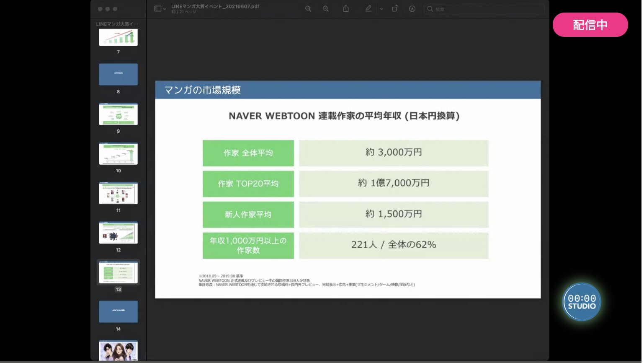Click the rotate page icon
This screenshot has width=644, height=363.
point(395,8)
